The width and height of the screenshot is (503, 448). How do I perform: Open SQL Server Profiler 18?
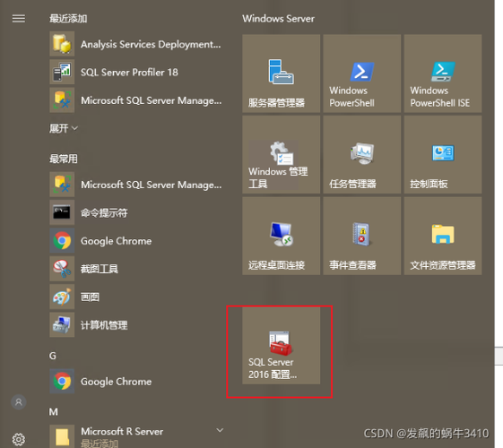135,72
